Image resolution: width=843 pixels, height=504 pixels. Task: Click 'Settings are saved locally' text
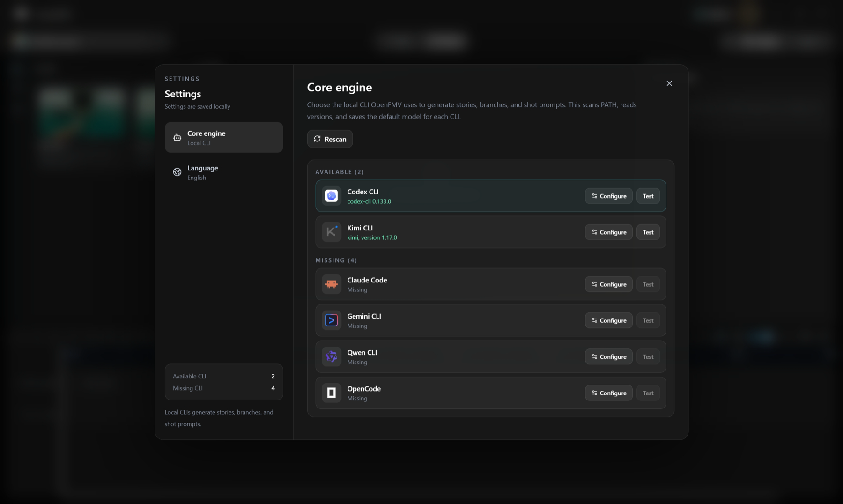click(197, 106)
